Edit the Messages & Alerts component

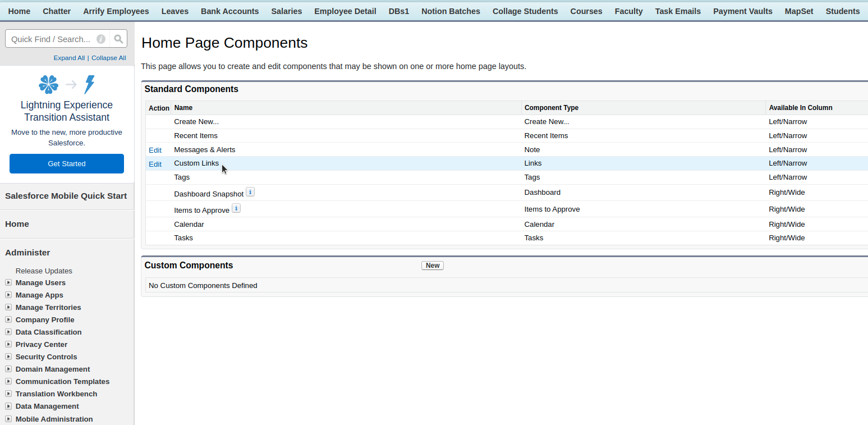coord(155,150)
